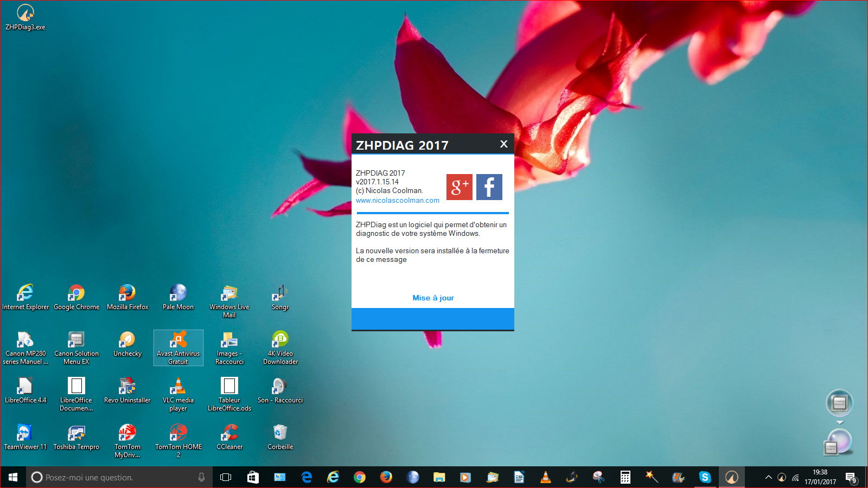Select the LibreOffice Document desktop file
This screenshot has height=488, width=868.
click(76, 394)
